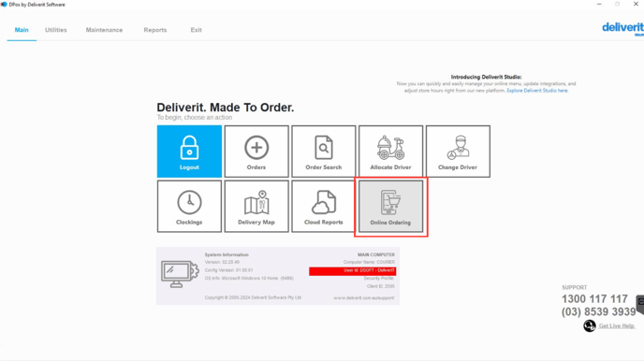This screenshot has width=644, height=361.
Task: Open the Delivery Map tile
Action: (x=256, y=207)
